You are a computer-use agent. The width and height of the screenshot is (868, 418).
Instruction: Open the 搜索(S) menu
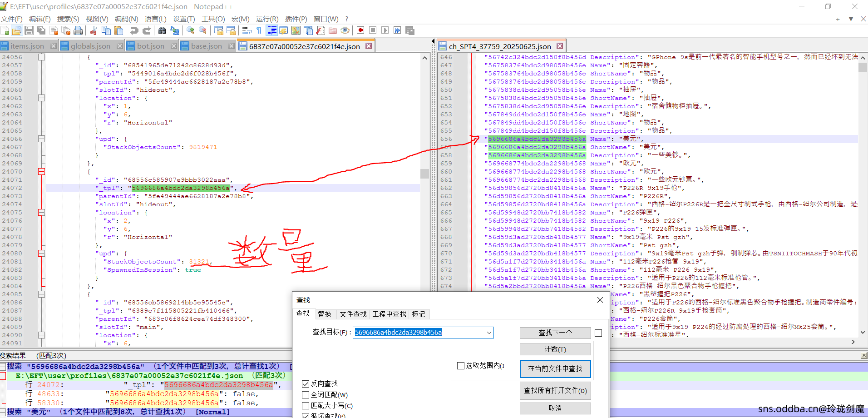(68, 19)
